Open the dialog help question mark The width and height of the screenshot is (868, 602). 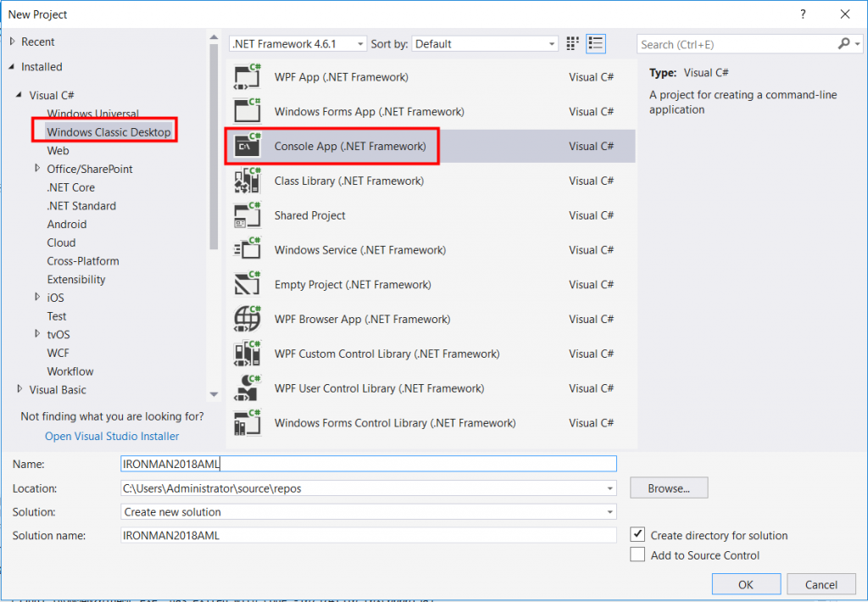click(803, 14)
